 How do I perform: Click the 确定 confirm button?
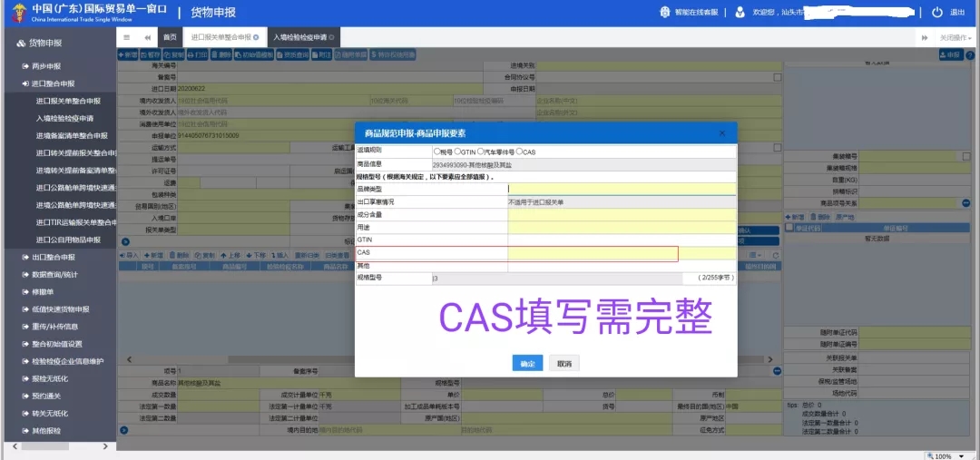coord(527,363)
